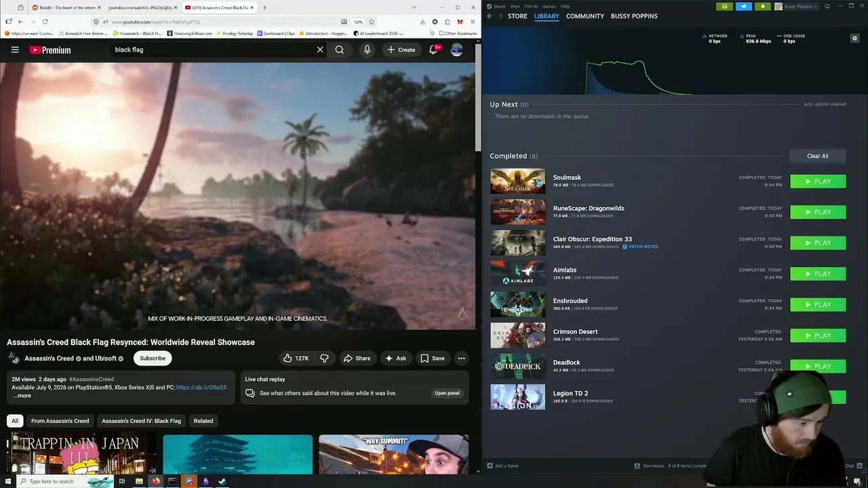Save the video to a playlist

(432, 358)
